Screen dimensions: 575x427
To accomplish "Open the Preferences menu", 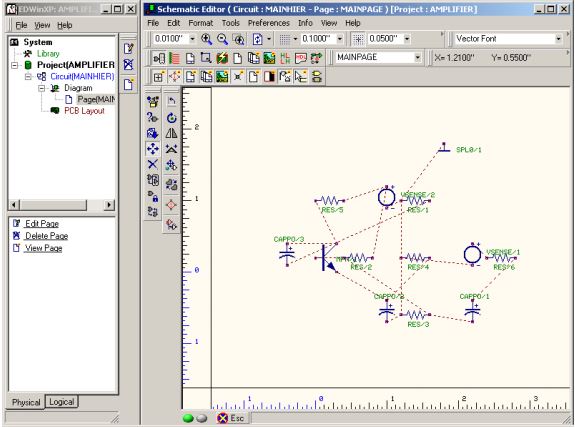I will [x=268, y=23].
